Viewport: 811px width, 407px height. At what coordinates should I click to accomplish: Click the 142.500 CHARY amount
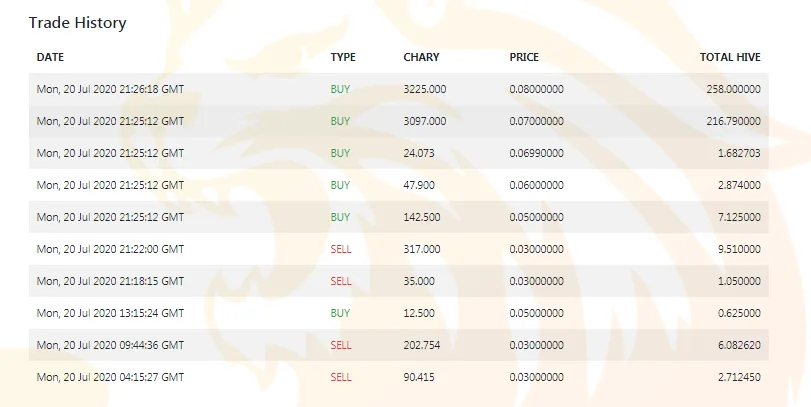point(422,217)
